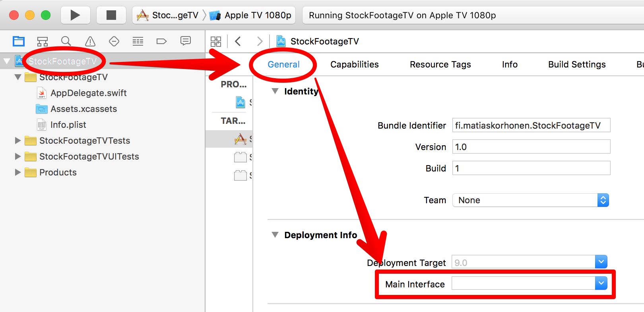Show the Symbol navigator

click(x=43, y=41)
